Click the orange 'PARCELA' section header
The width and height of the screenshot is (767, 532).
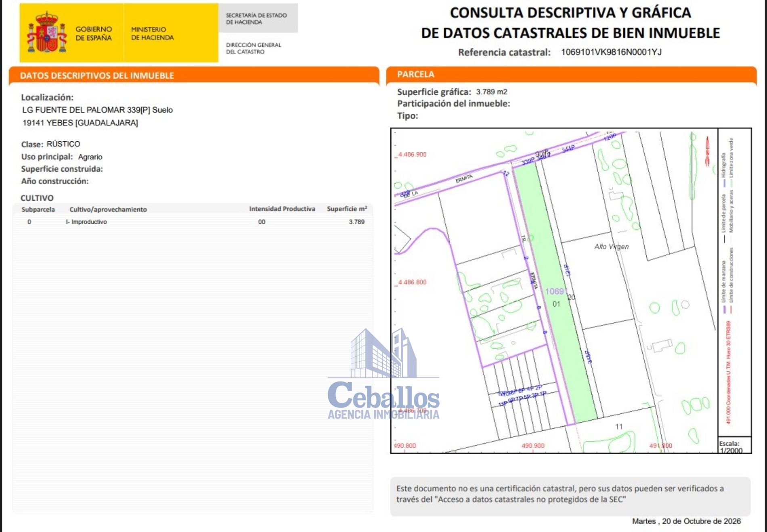[x=416, y=74]
